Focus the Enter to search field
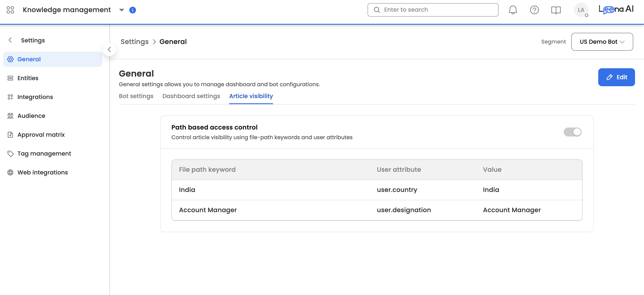644x295 pixels. (x=433, y=10)
